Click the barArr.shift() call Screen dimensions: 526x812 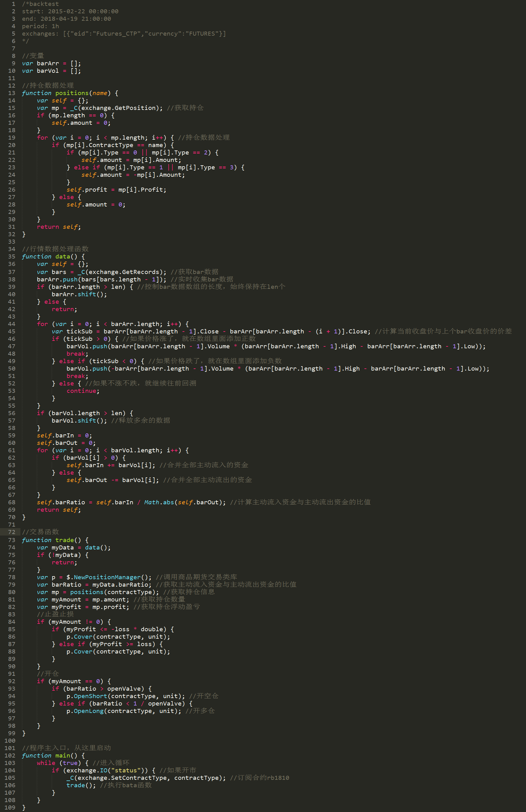click(x=79, y=294)
